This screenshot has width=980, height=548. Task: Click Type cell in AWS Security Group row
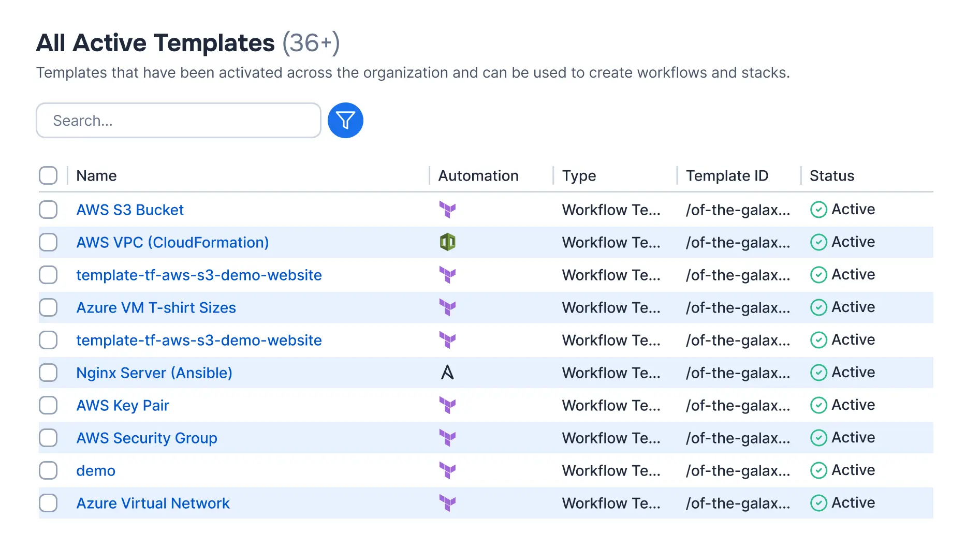tap(611, 438)
